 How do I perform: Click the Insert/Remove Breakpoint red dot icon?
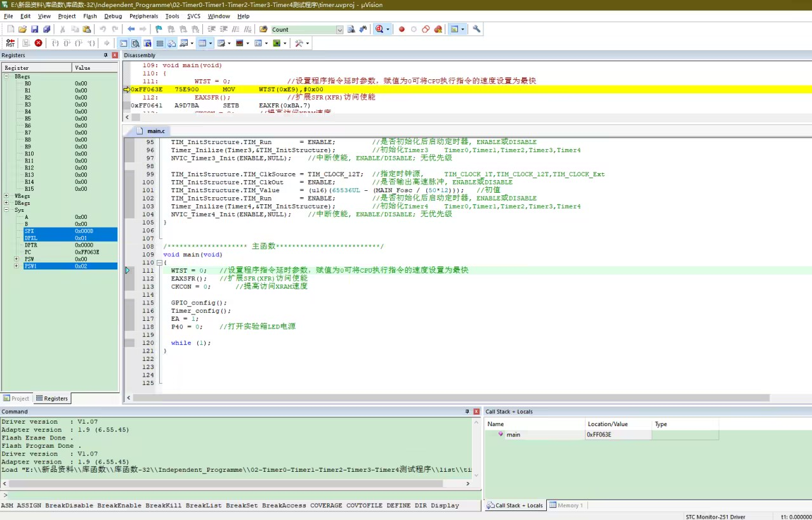click(402, 29)
